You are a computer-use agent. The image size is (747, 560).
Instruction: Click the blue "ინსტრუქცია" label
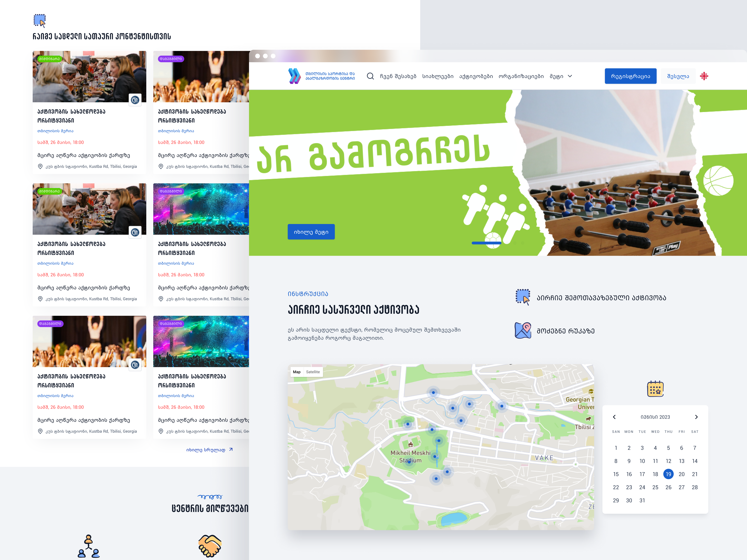[308, 294]
